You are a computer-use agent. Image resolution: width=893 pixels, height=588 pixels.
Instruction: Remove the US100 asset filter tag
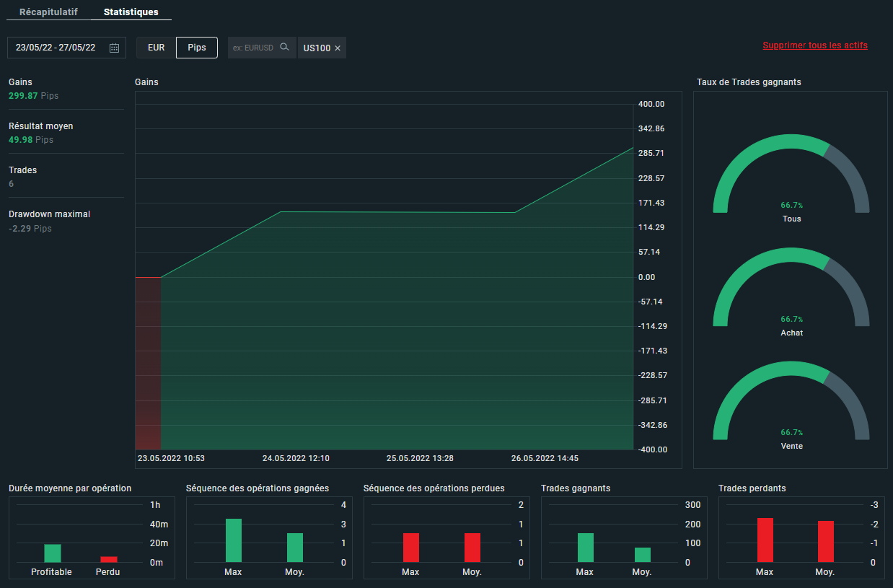point(338,48)
